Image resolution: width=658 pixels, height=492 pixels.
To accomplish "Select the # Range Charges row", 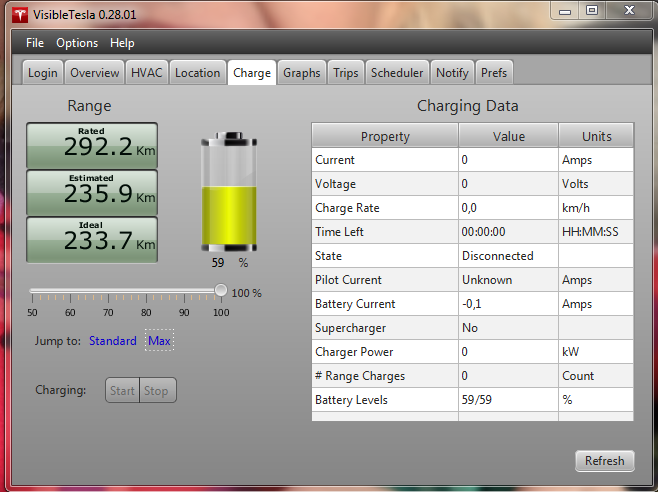I will click(473, 375).
